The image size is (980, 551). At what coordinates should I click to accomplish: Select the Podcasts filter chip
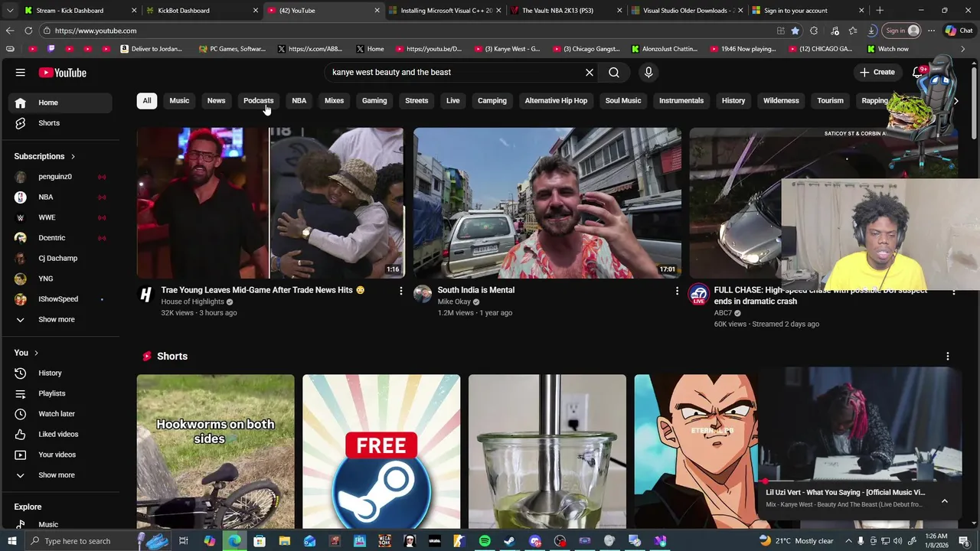click(258, 100)
